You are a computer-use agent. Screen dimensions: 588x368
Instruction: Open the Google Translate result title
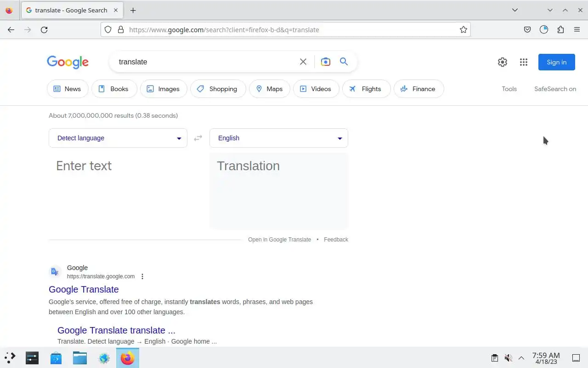84,289
